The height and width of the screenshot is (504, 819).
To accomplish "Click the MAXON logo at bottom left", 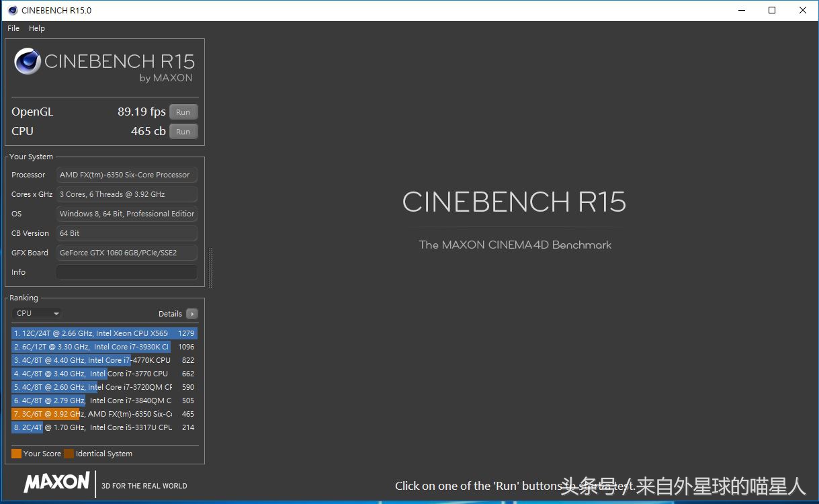I will point(57,482).
